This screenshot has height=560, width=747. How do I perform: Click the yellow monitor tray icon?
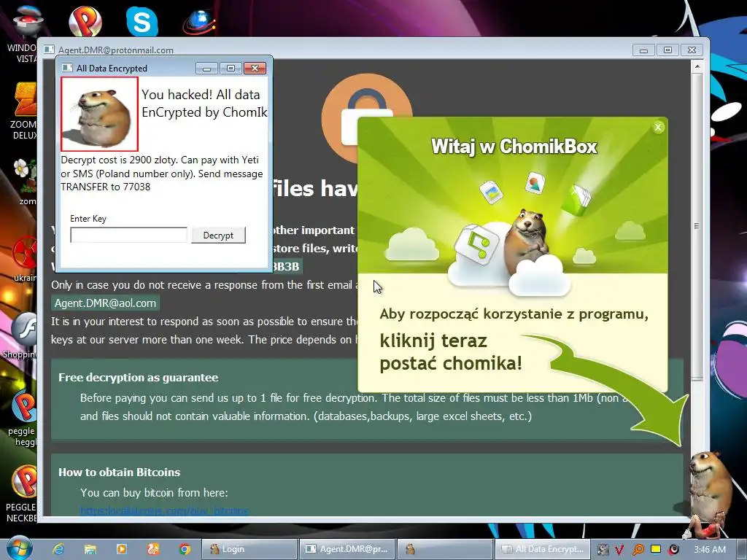click(656, 549)
